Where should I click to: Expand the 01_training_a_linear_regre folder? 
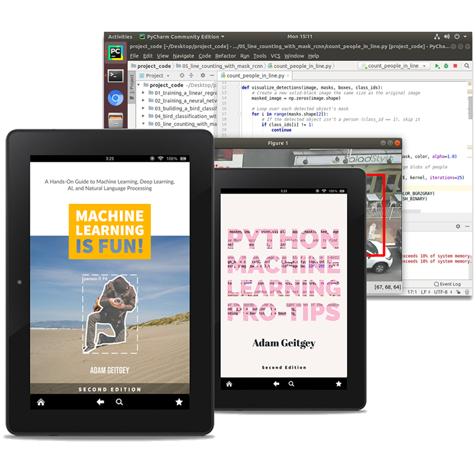pyautogui.click(x=143, y=93)
